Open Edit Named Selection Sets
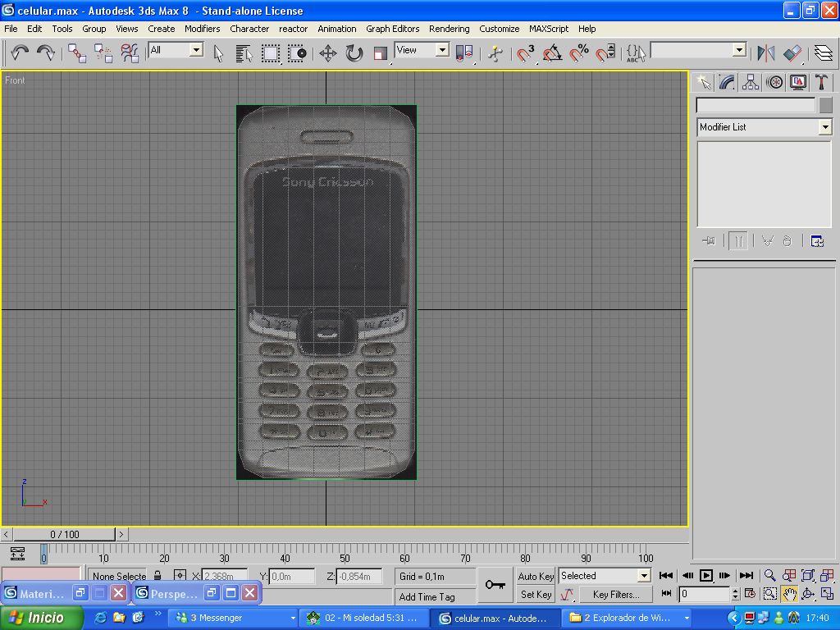This screenshot has height=630, width=840. coord(636,53)
